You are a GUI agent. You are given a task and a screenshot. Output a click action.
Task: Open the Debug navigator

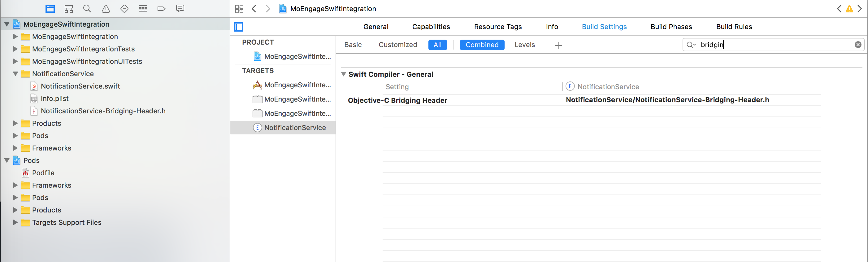point(143,8)
